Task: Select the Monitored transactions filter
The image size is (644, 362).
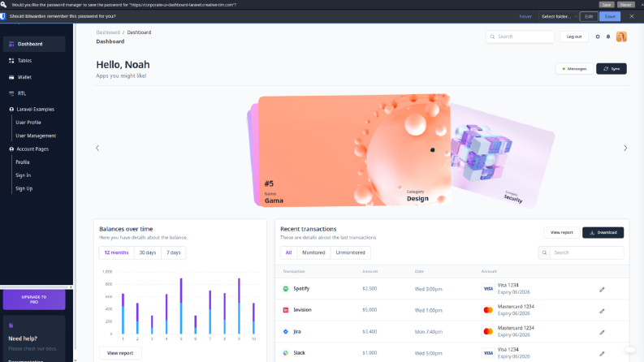Action: pyautogui.click(x=313, y=252)
